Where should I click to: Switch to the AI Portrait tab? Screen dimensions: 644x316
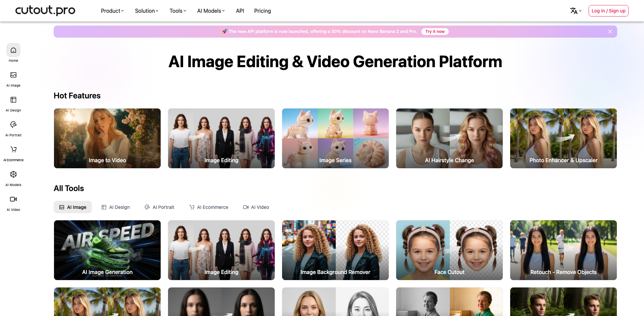pos(159,208)
